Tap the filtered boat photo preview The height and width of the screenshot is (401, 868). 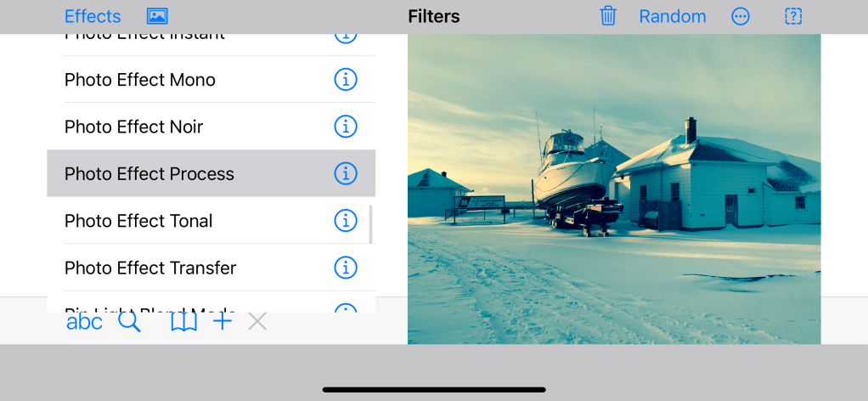click(614, 189)
